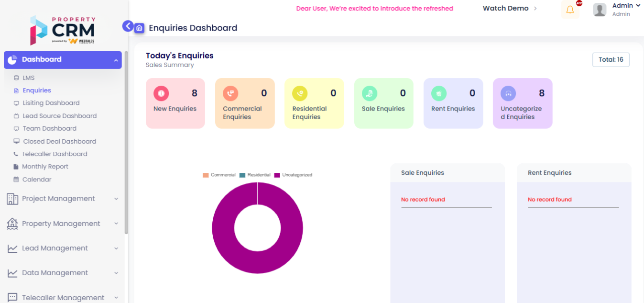Click the Sale Enquiries green icon
Screen dimensions: 644x303
[370, 93]
